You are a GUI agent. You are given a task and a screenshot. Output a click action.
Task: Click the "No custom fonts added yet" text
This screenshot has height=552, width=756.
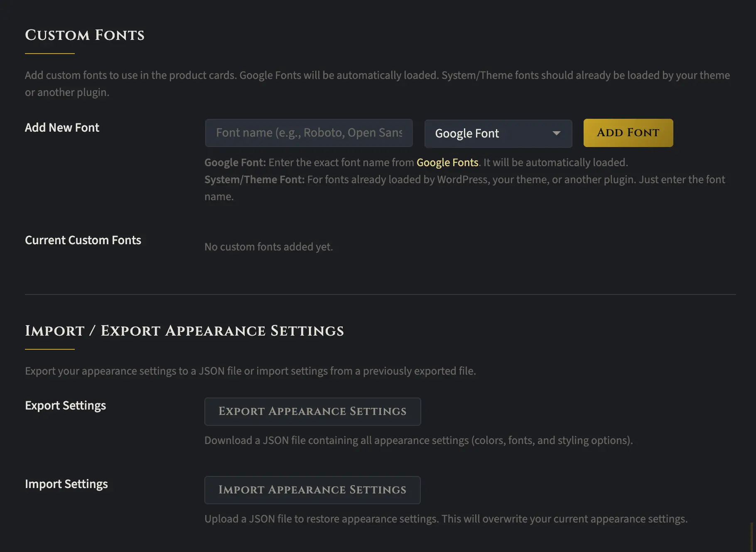click(268, 247)
